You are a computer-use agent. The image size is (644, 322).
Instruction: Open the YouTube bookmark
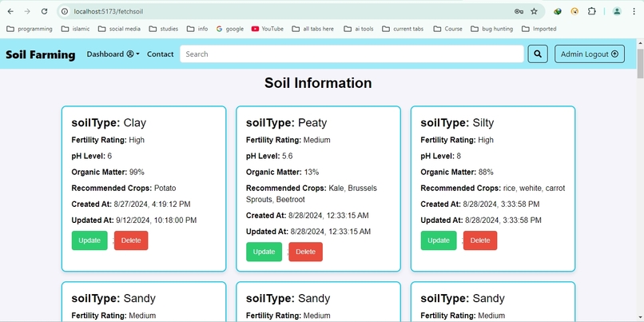pos(268,29)
